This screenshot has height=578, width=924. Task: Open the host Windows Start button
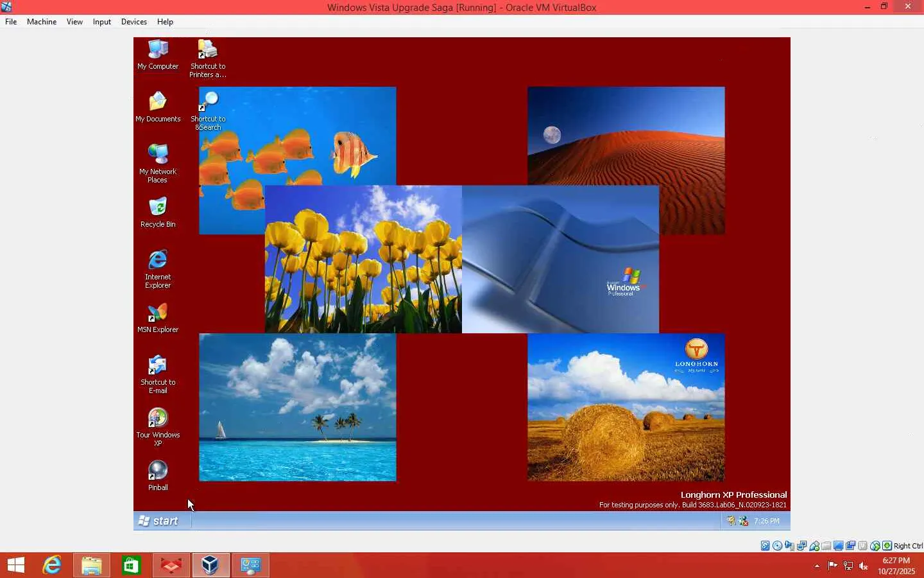click(16, 565)
